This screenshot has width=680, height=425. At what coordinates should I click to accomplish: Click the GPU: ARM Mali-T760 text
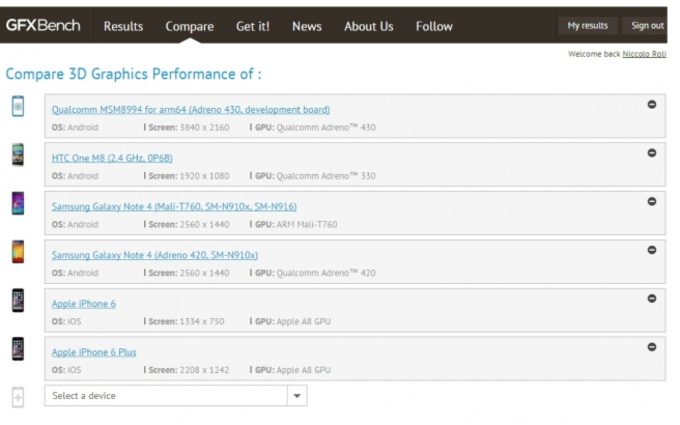pyautogui.click(x=294, y=225)
